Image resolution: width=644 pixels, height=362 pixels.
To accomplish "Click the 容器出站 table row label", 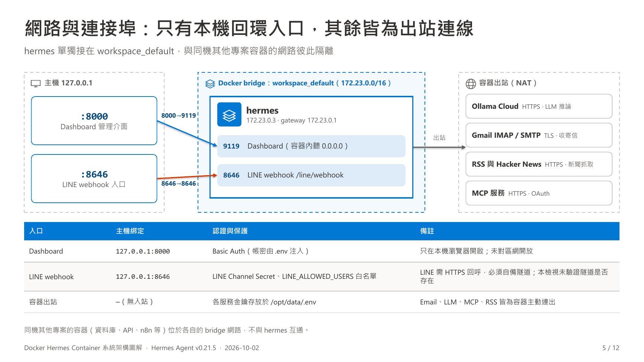I will (43, 302).
